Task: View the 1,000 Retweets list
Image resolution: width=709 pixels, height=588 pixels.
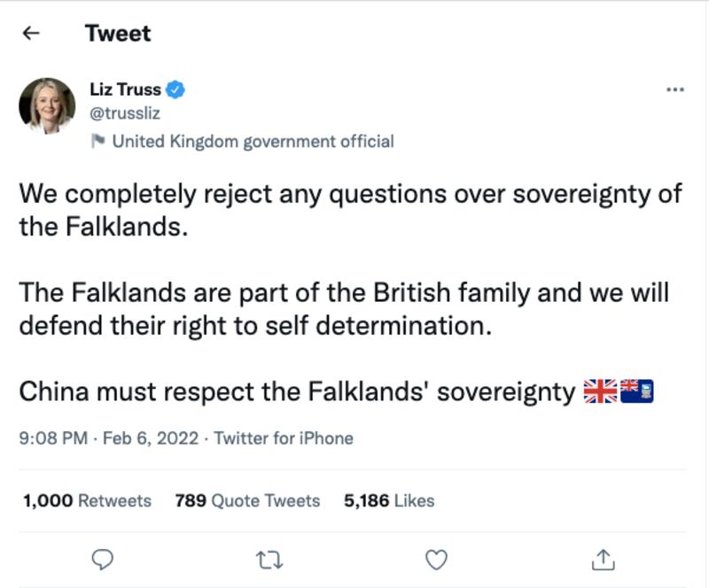Action: (87, 500)
